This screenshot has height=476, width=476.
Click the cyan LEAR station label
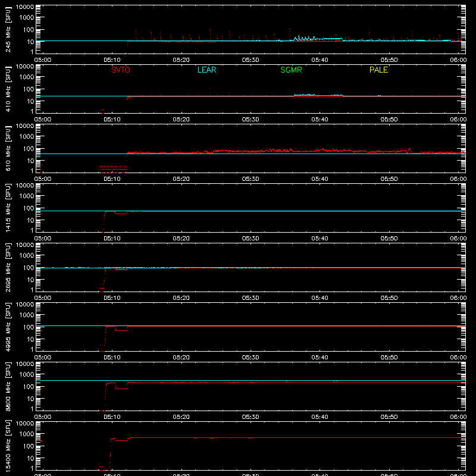pos(206,70)
